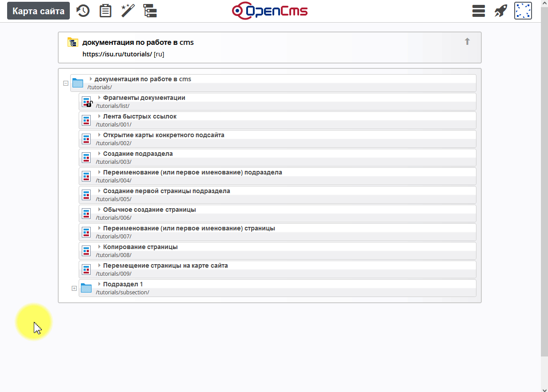Click the Карта сайта button
Image resolution: width=548 pixels, height=392 pixels.
38,11
